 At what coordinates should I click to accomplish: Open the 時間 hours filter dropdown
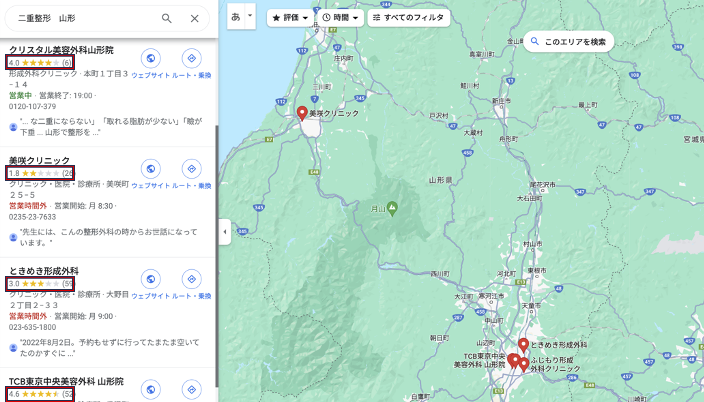340,18
